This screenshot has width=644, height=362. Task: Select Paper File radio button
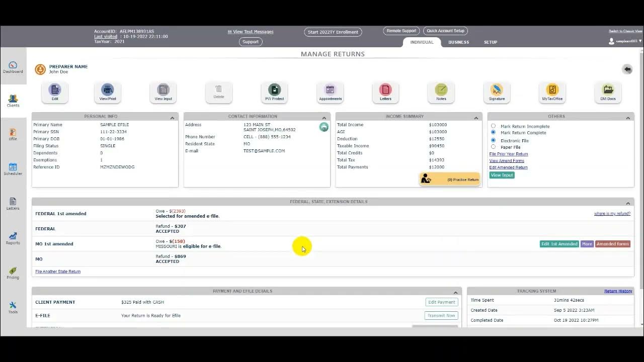(x=493, y=147)
